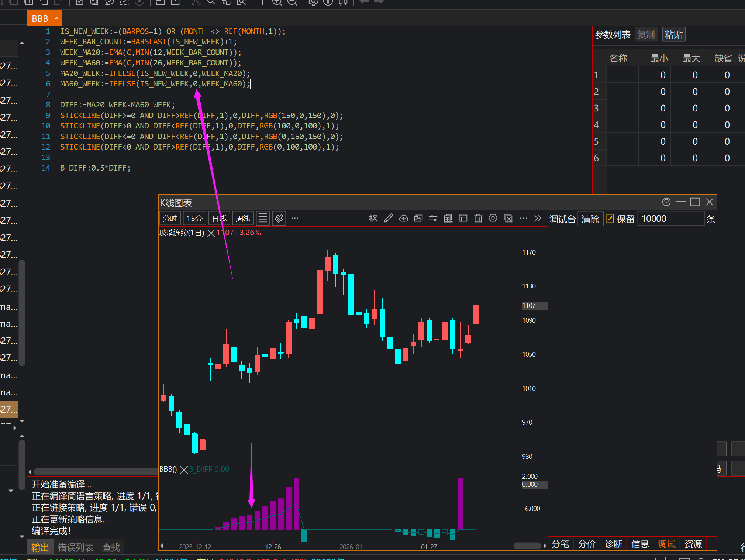Open the ellipsis menu after period buttons
The width and height of the screenshot is (745, 560).
pyautogui.click(x=295, y=219)
